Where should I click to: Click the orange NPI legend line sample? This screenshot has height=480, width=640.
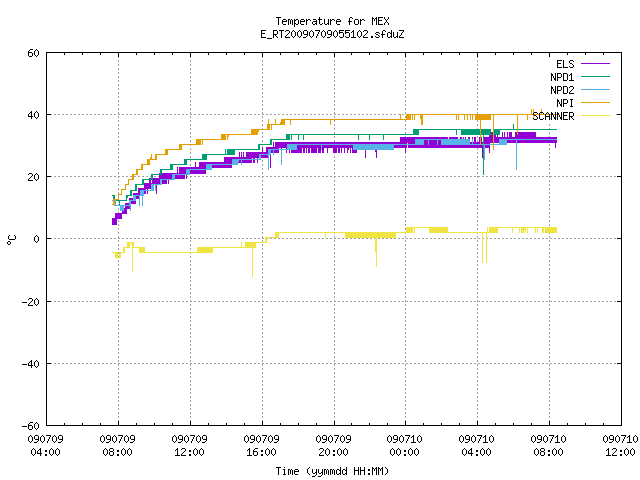595,103
